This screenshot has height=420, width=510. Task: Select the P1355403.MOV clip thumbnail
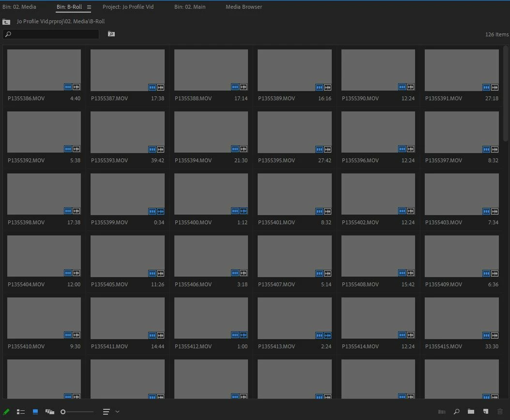click(x=462, y=194)
